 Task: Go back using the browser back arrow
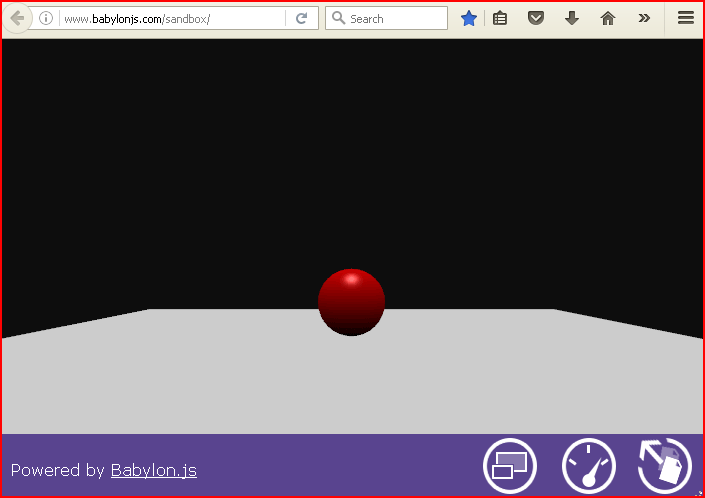click(x=17, y=18)
